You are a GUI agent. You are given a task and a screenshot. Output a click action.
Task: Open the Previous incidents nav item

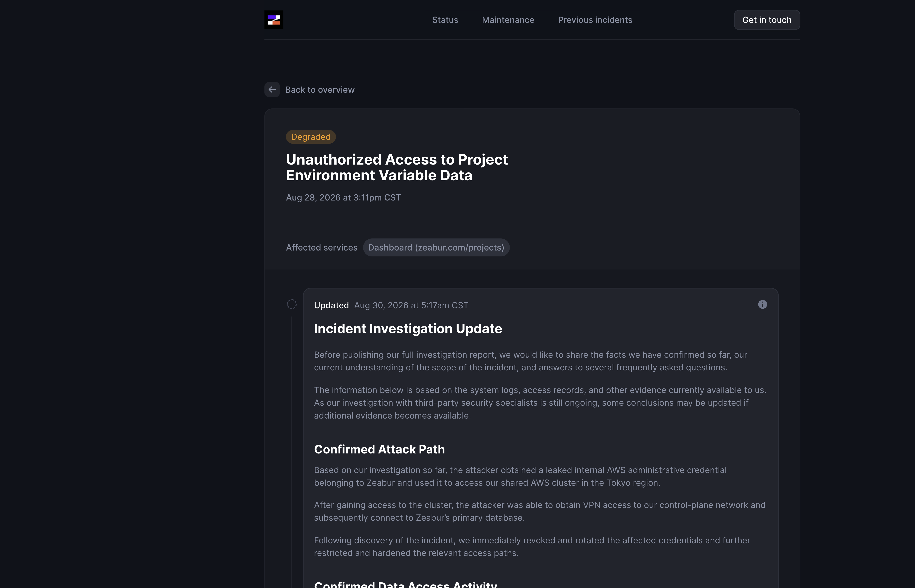[595, 20]
